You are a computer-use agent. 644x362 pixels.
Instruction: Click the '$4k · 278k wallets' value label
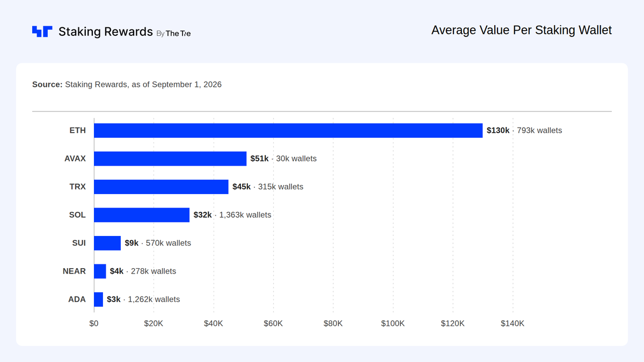pos(143,271)
